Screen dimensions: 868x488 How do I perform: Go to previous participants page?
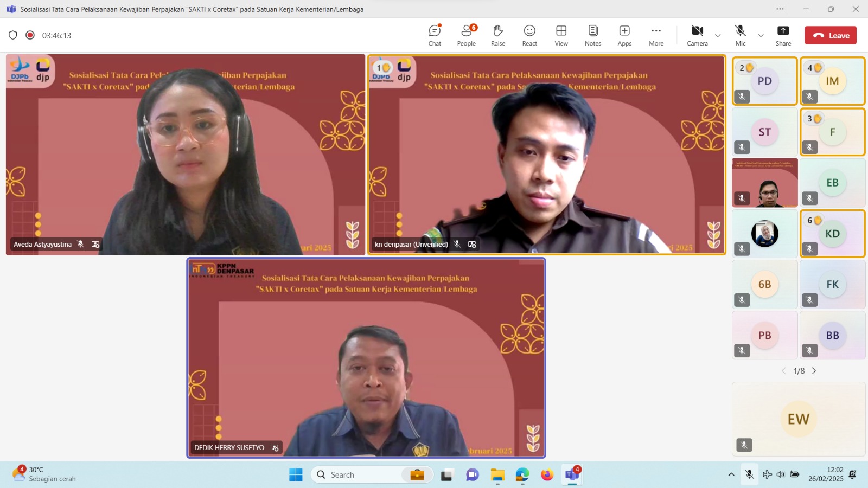(783, 371)
